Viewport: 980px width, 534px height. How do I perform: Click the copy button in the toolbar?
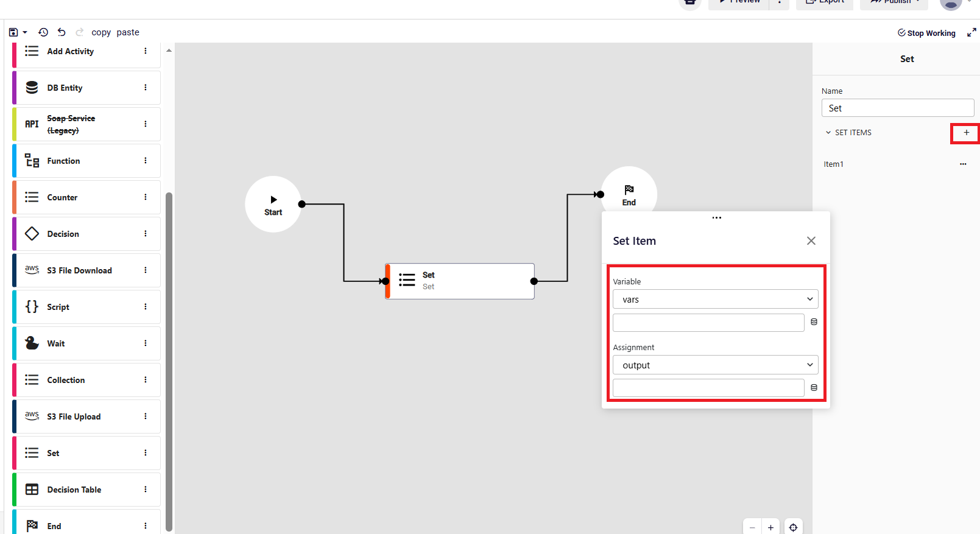coord(101,32)
